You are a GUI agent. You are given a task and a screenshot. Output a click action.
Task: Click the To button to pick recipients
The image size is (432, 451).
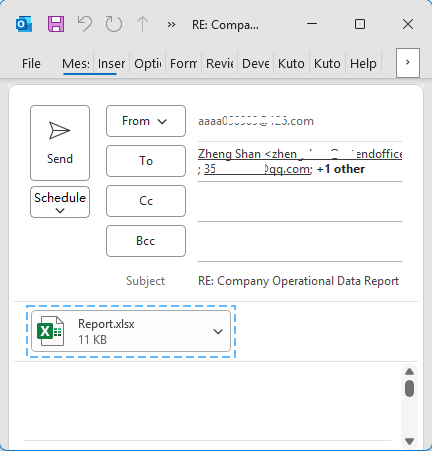(x=146, y=161)
